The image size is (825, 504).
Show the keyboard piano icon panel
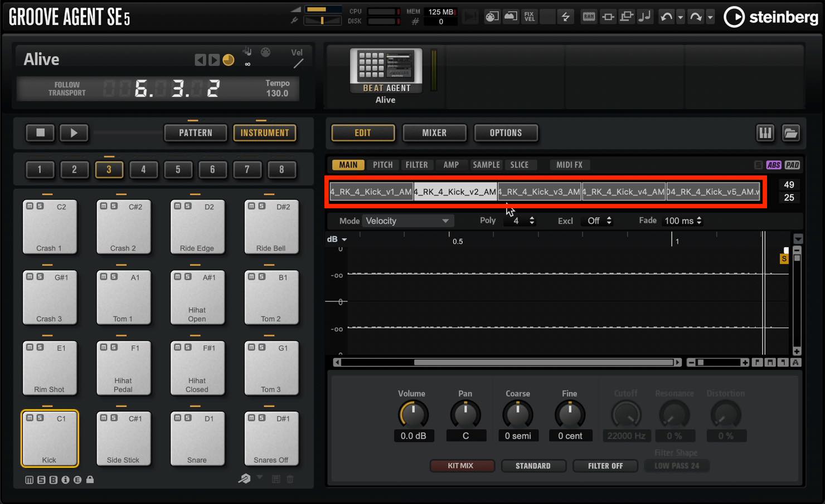[x=765, y=133]
